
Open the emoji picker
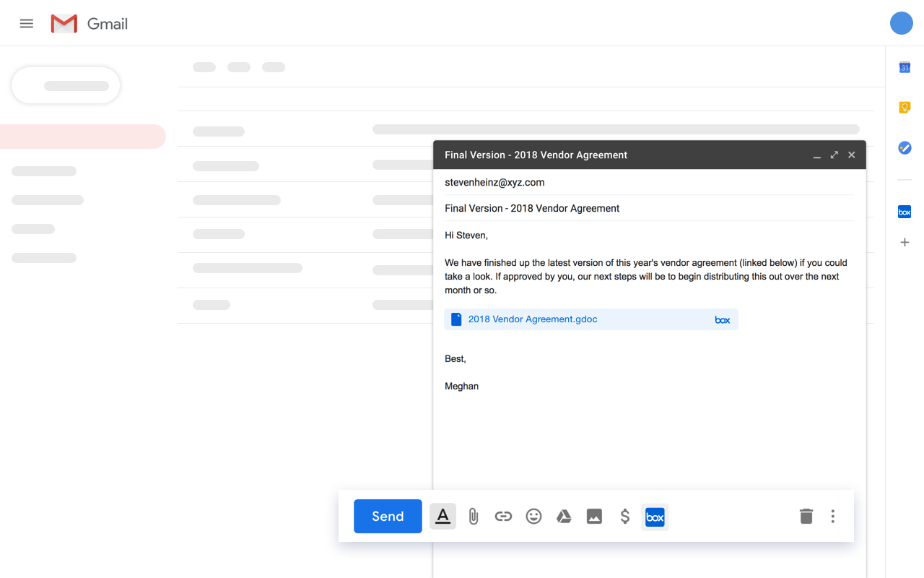click(x=533, y=516)
